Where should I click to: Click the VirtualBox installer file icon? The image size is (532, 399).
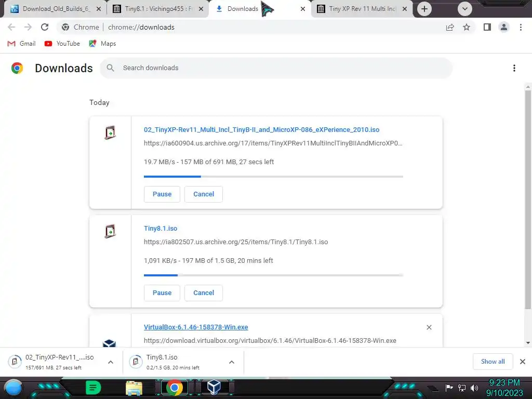[109, 343]
